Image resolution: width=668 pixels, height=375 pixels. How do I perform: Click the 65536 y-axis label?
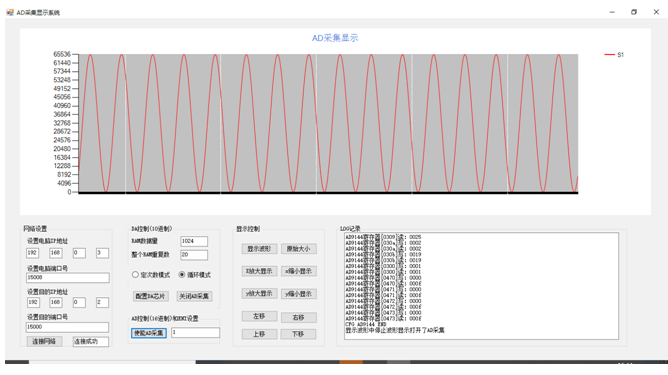click(x=62, y=54)
